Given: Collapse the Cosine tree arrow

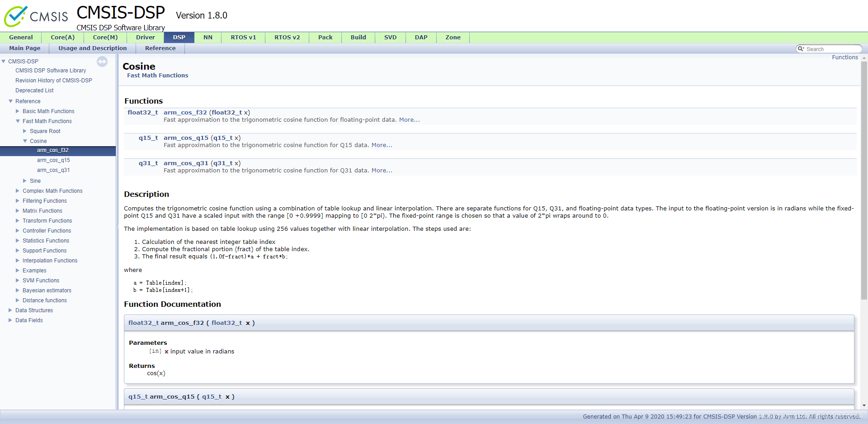Looking at the screenshot, I should pyautogui.click(x=25, y=141).
